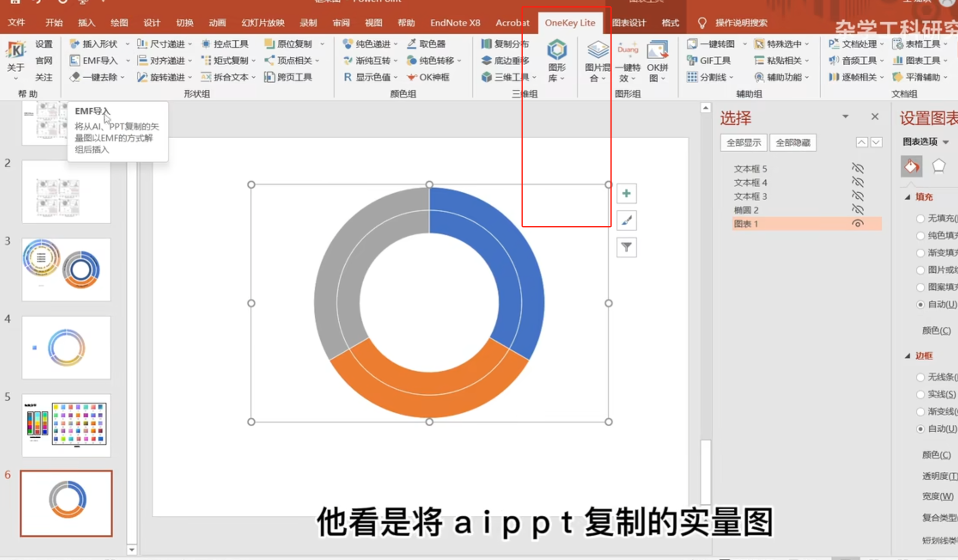The width and height of the screenshot is (958, 560).
Task: Open 纯色递进 dropdown menu
Action: [x=395, y=44]
